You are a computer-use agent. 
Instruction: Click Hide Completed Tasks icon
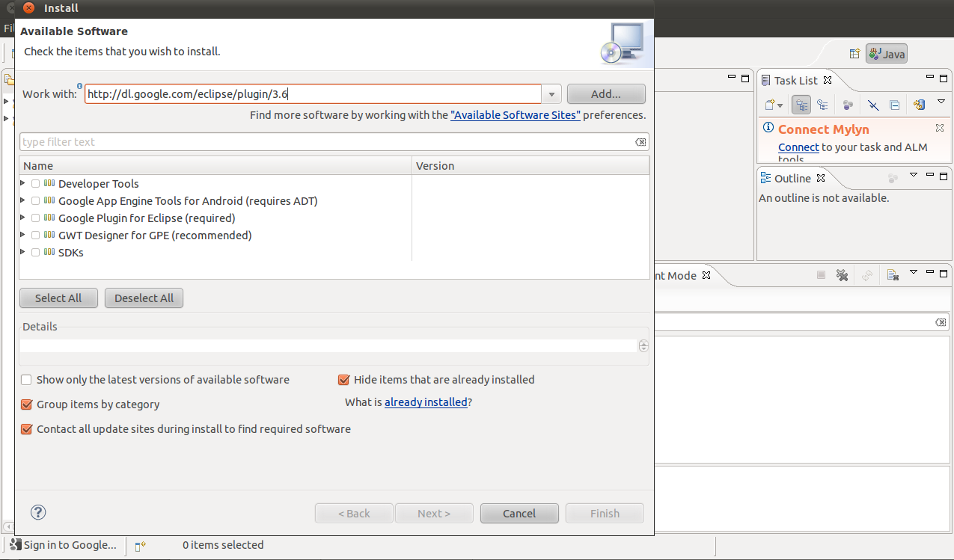873,105
